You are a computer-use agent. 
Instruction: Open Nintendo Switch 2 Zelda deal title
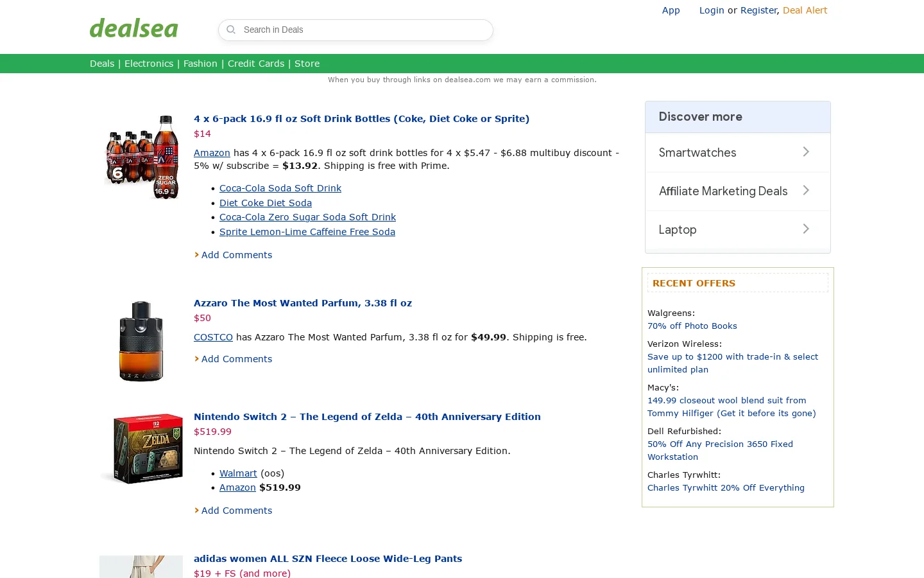point(367,417)
